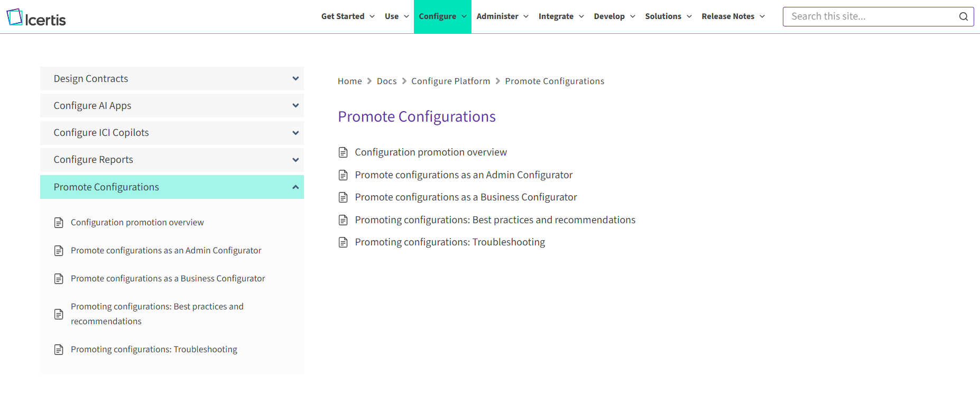The width and height of the screenshot is (980, 402).
Task: Click document icon next to main Best practices link
Action: pos(343,220)
